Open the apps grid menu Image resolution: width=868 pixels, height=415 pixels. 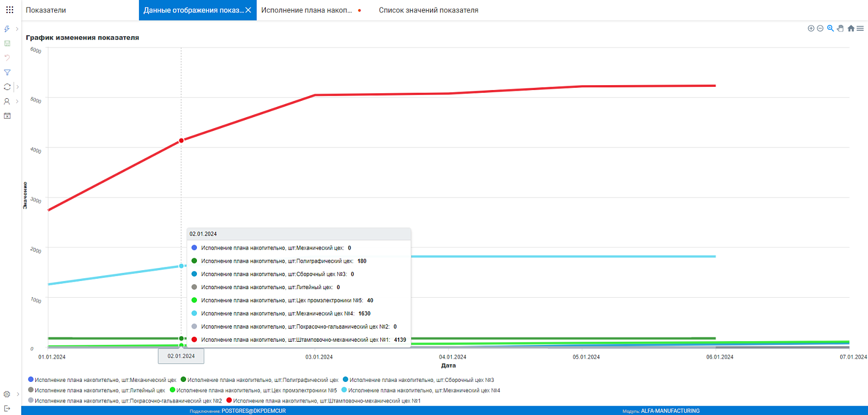pyautogui.click(x=10, y=10)
